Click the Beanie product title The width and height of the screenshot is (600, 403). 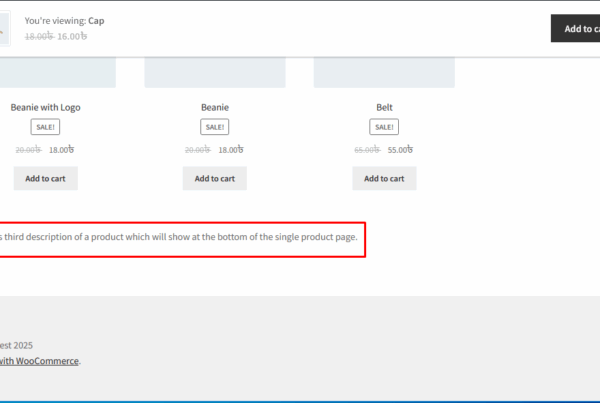pos(214,107)
